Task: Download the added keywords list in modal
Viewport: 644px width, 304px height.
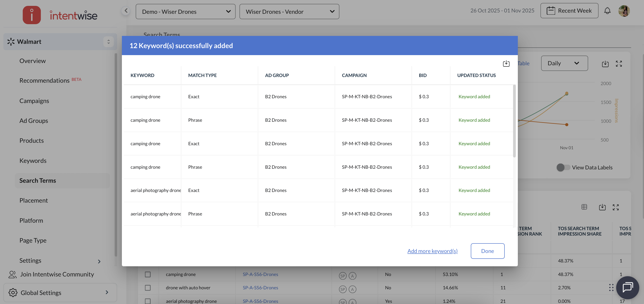Action: pos(506,63)
